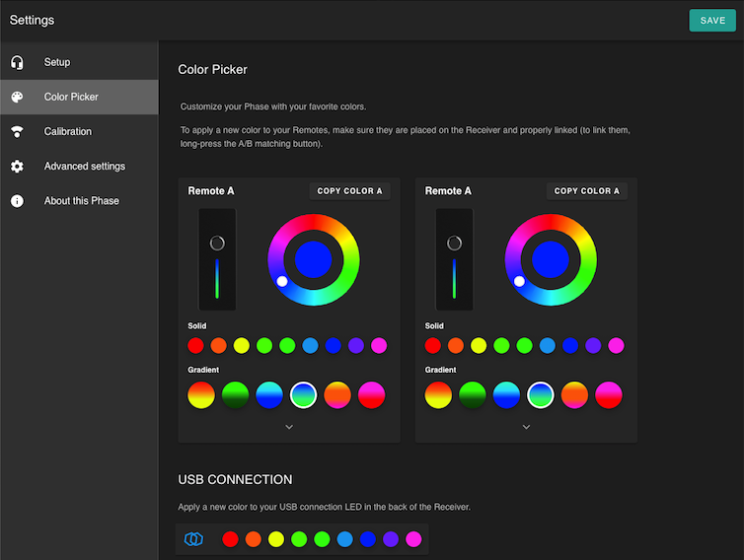Choose magenta-to-red gradient in left remote panel
This screenshot has height=560, width=744.
coord(372,395)
